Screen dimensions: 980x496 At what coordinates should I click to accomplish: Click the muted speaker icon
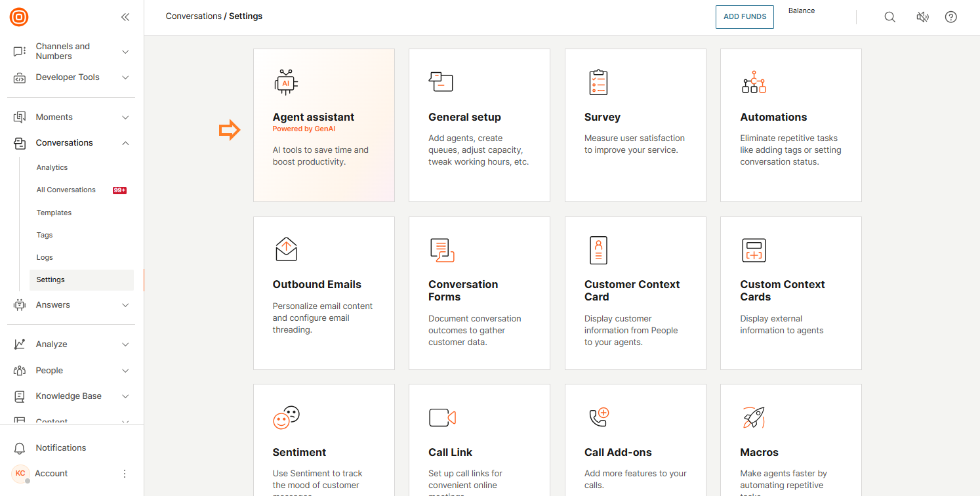click(x=922, y=17)
